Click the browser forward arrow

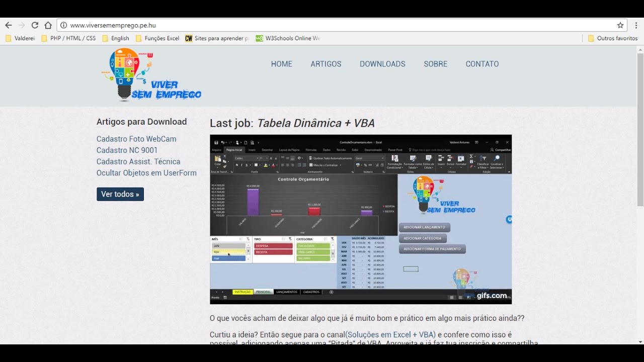(22, 25)
